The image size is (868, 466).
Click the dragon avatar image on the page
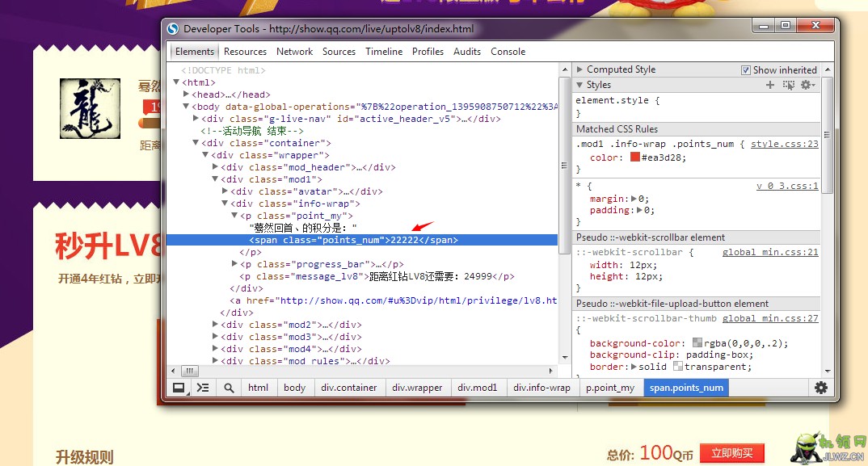pos(90,108)
